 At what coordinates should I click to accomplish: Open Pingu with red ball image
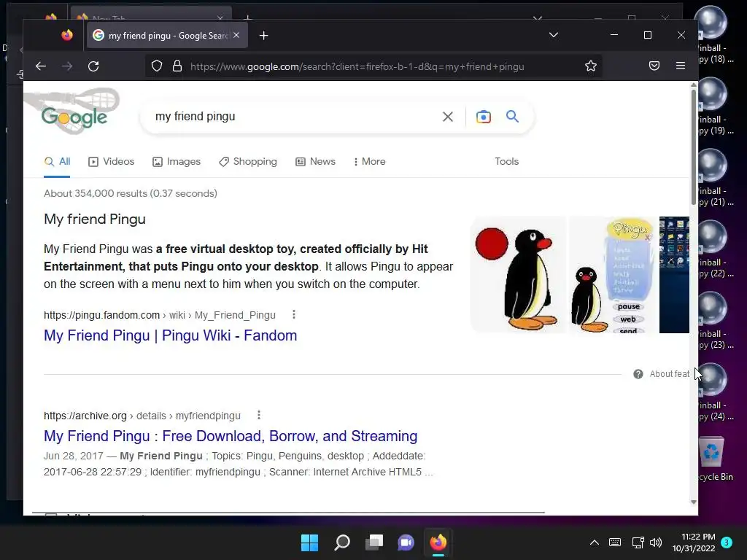(x=518, y=275)
